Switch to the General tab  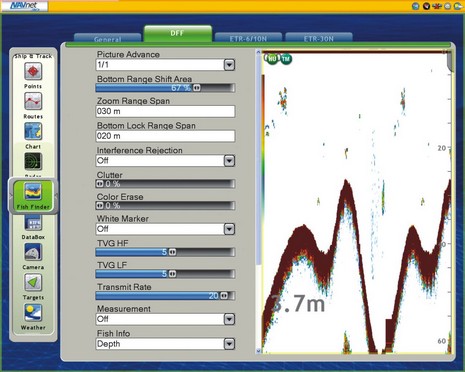[107, 38]
